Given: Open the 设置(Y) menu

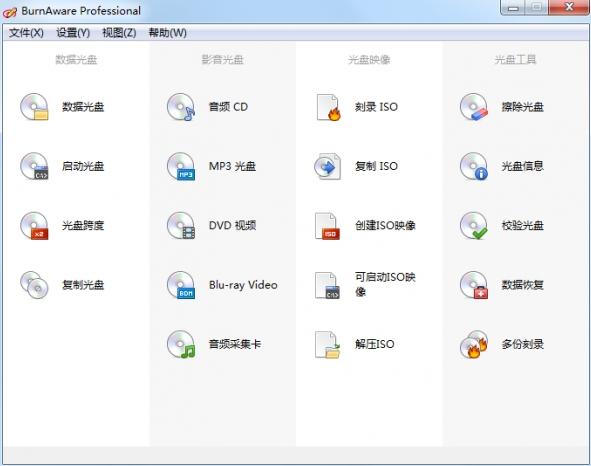Looking at the screenshot, I should click(73, 33).
